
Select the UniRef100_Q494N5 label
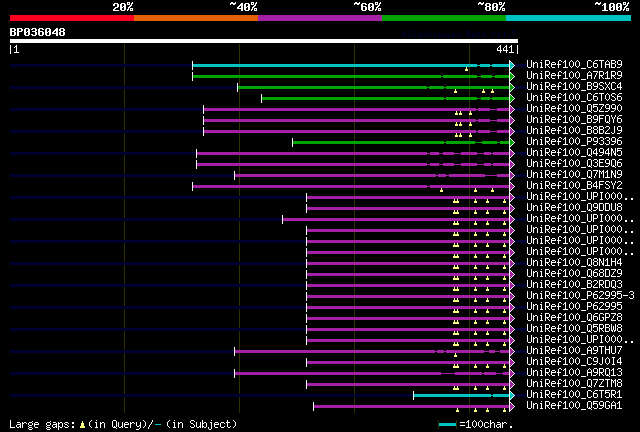[x=574, y=152]
